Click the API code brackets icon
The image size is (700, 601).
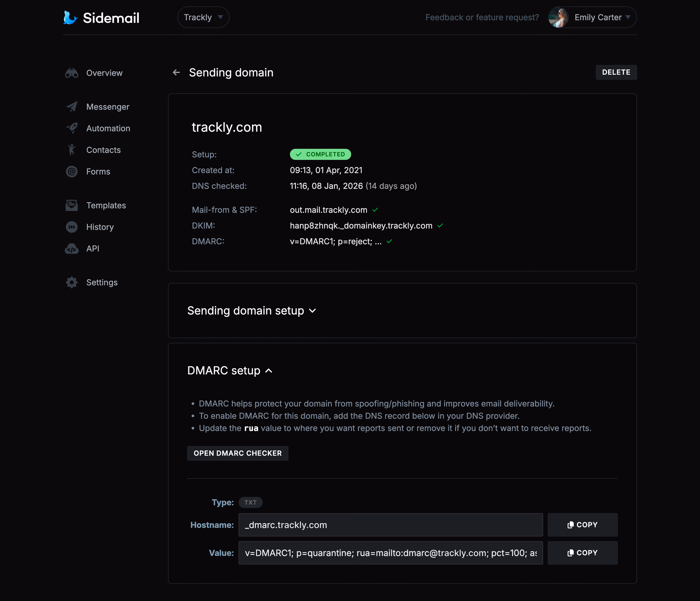(71, 249)
